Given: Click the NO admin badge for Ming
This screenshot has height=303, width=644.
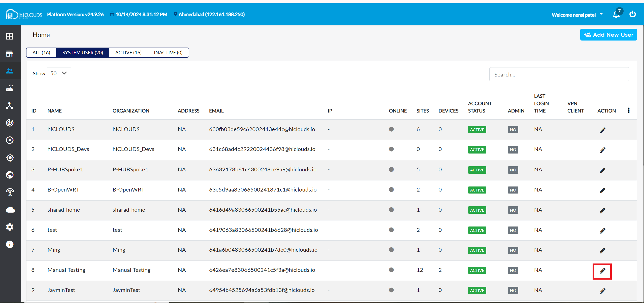Looking at the screenshot, I should pos(513,250).
